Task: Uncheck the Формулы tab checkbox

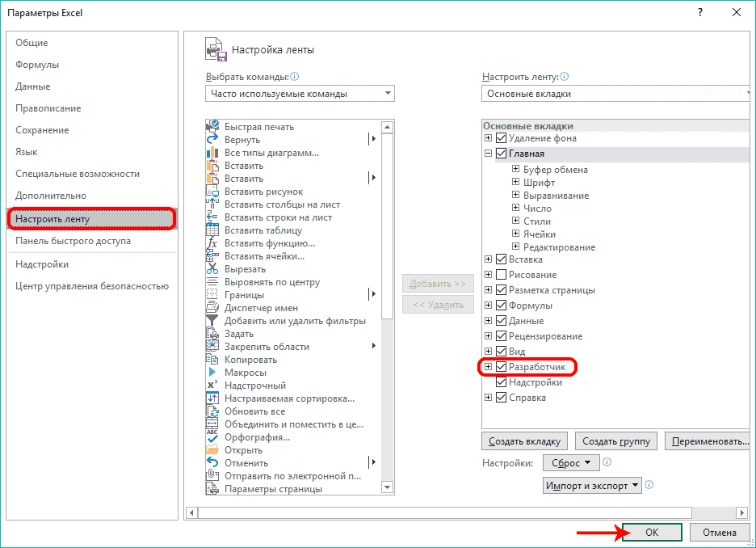Action: pos(501,306)
